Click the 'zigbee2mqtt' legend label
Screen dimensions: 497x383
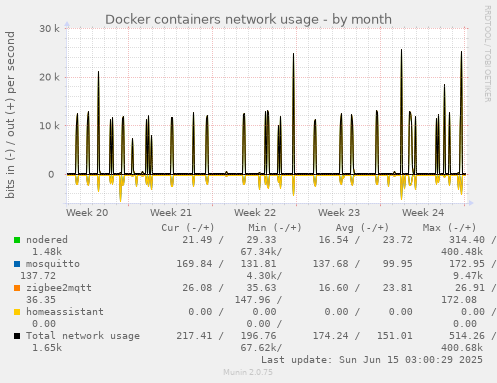pyautogui.click(x=59, y=288)
